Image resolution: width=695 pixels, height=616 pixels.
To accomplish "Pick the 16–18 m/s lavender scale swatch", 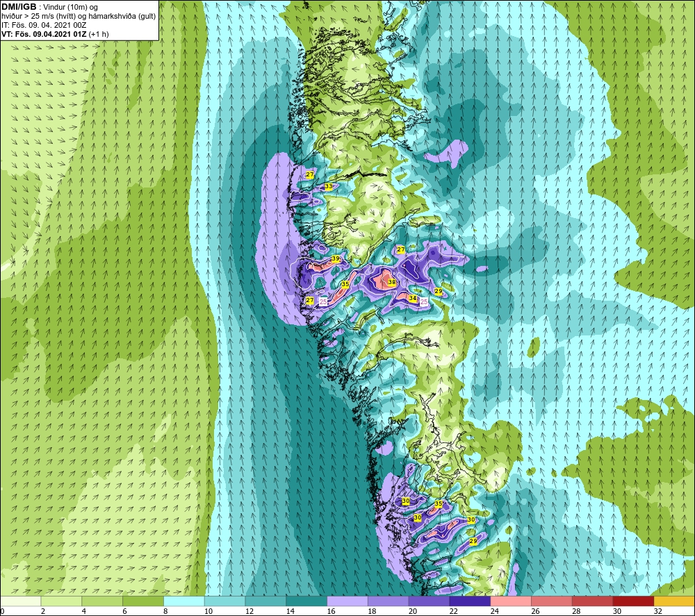I will [x=347, y=601].
